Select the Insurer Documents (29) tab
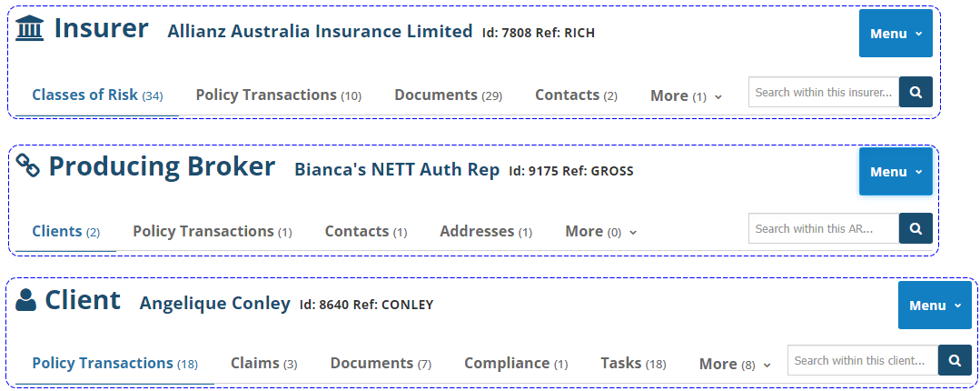Image resolution: width=980 pixels, height=391 pixels. (x=448, y=95)
